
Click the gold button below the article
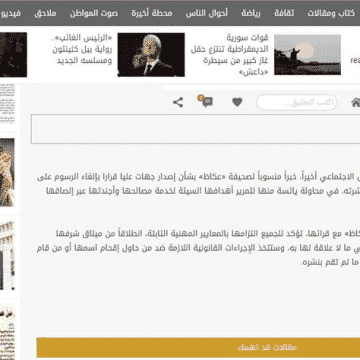coord(198,347)
